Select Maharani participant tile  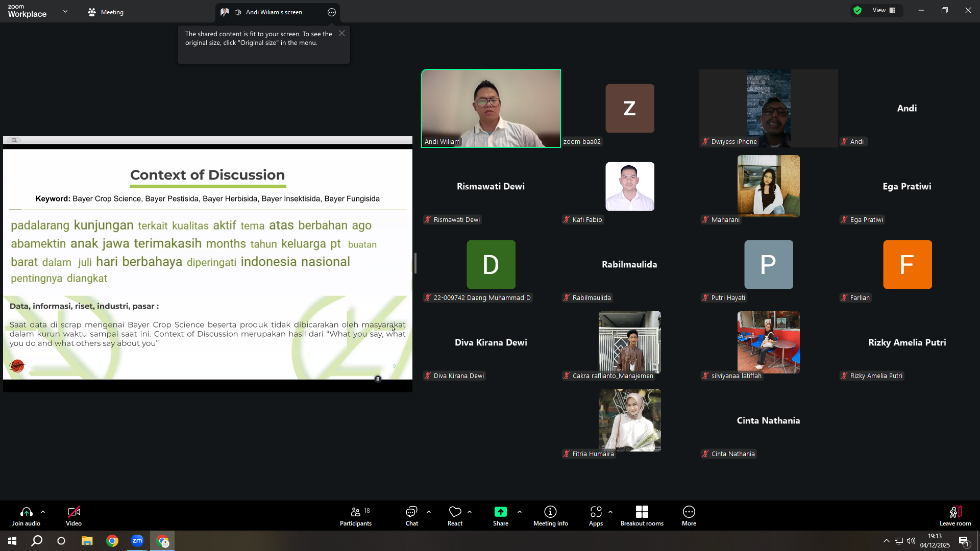769,186
